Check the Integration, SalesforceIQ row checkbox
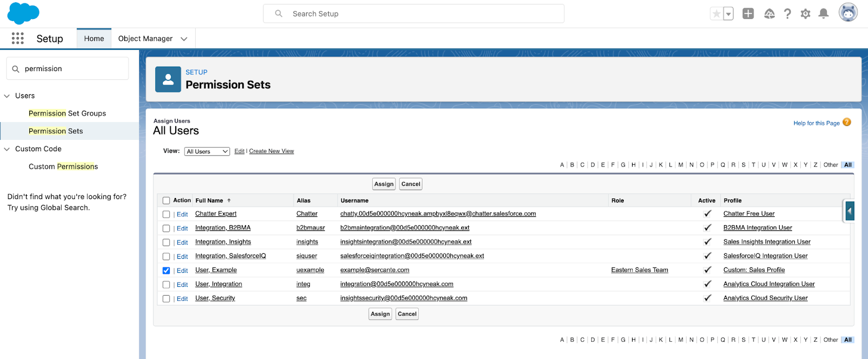868x359 pixels. [167, 257]
